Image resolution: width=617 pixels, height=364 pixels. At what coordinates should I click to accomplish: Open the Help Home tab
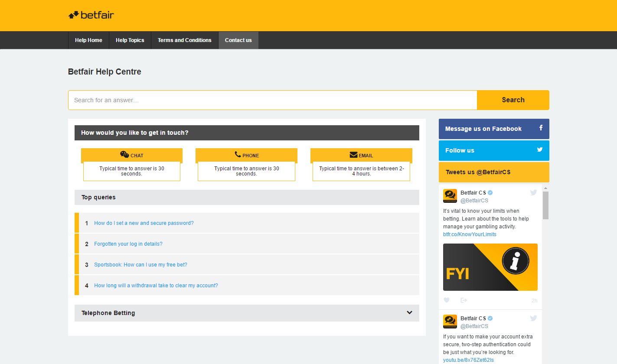pos(88,40)
